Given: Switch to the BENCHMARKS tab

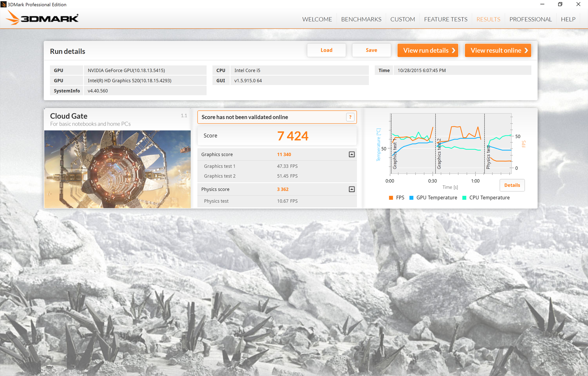Looking at the screenshot, I should tap(361, 19).
